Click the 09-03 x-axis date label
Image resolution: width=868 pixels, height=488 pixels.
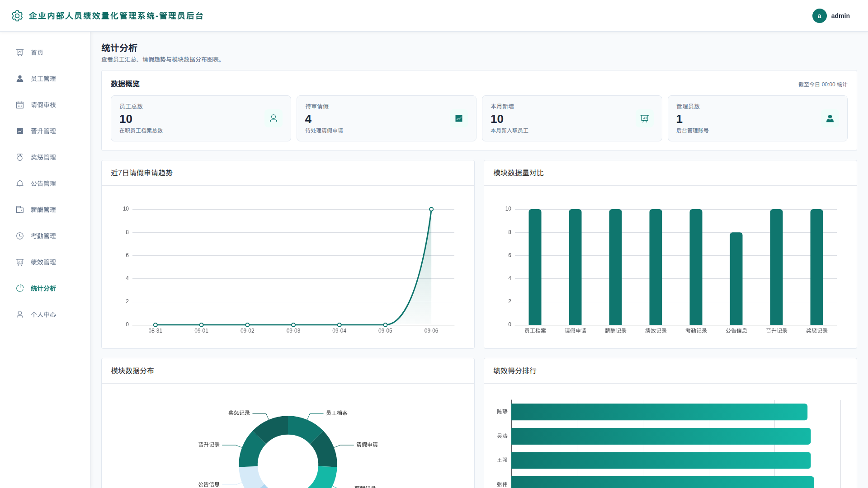pyautogui.click(x=293, y=331)
